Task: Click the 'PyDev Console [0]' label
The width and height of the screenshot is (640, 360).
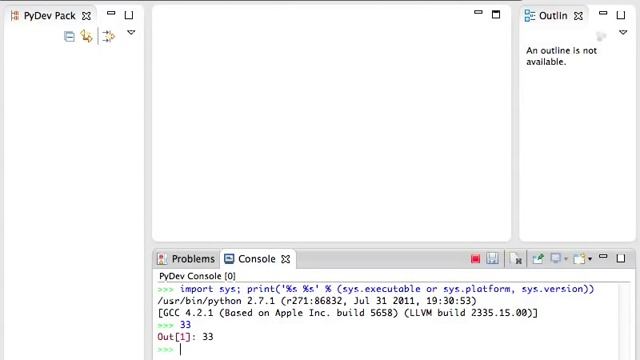Action: [x=197, y=276]
